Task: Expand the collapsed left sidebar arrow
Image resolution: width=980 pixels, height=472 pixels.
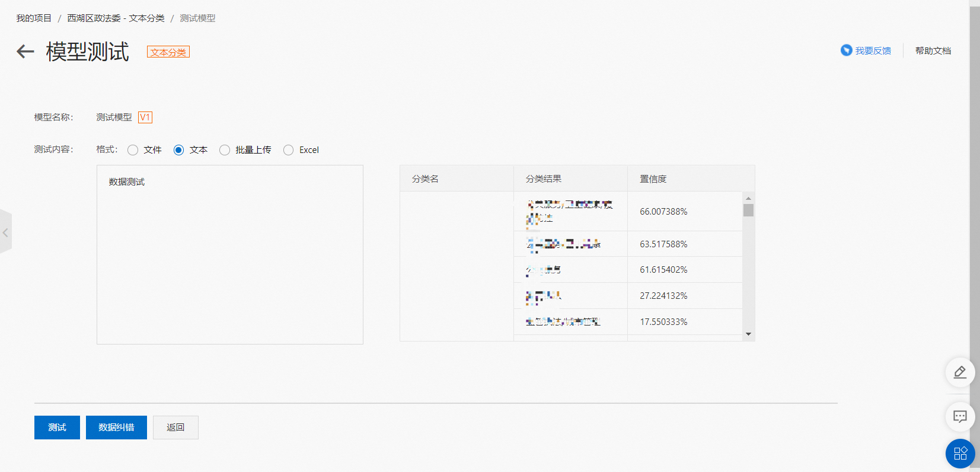Action: 5,232
